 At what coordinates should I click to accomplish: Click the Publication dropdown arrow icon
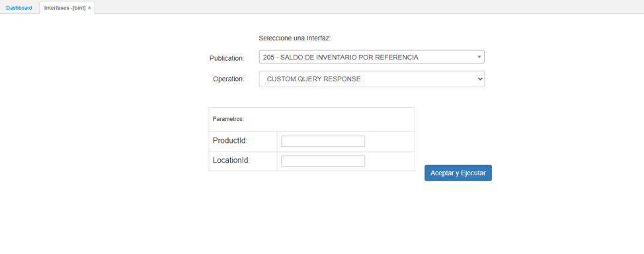[479, 57]
